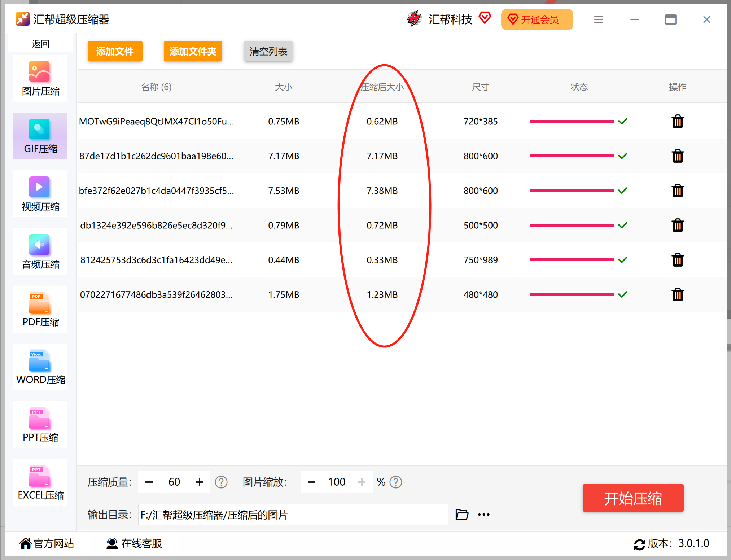Browse for output directory with three dots
Image resolution: width=731 pixels, height=560 pixels.
tap(484, 515)
